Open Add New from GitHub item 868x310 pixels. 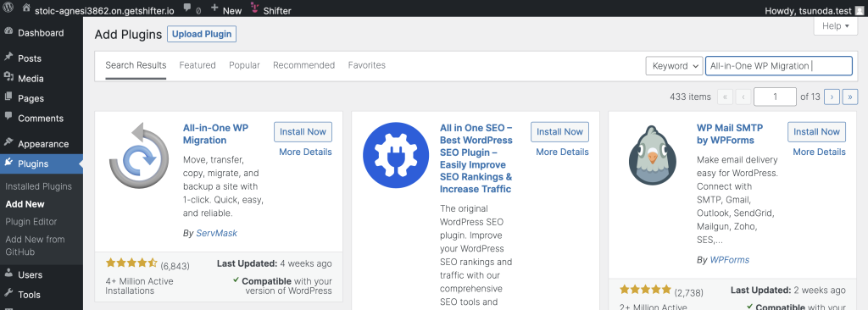35,246
